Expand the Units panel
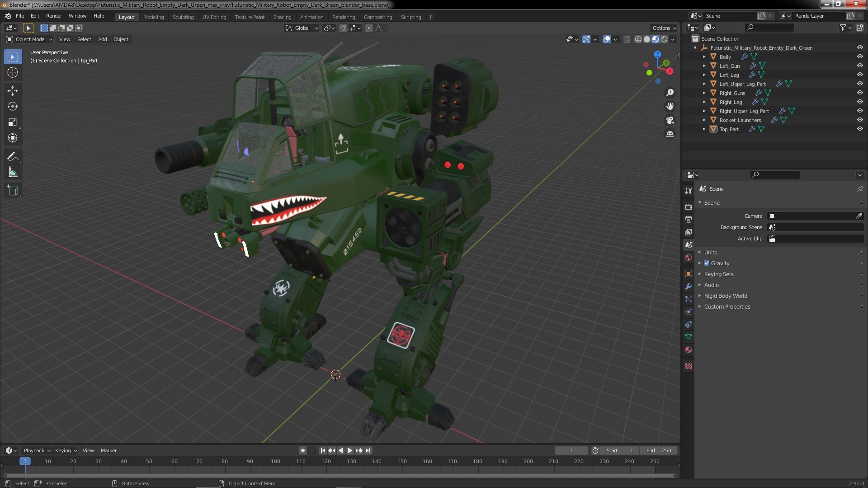Screen dimensions: 868x488 pyautogui.click(x=711, y=252)
